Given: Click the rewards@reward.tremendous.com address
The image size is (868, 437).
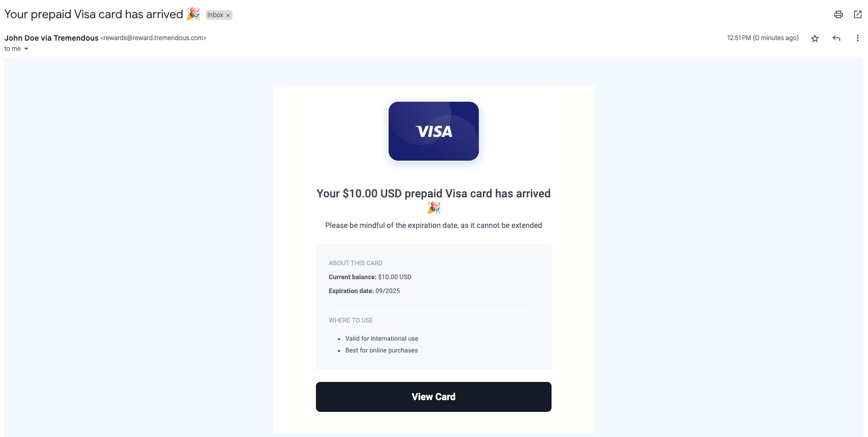Looking at the screenshot, I should (153, 38).
